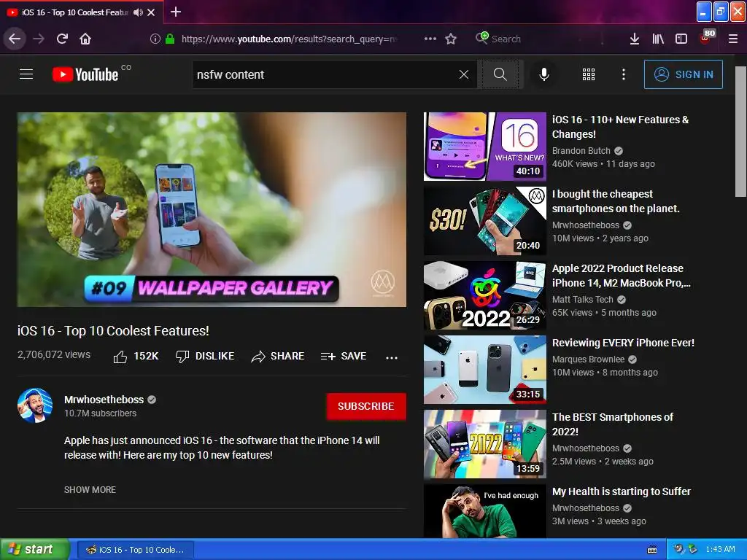
Task: Click the main video player
Action: click(x=212, y=209)
